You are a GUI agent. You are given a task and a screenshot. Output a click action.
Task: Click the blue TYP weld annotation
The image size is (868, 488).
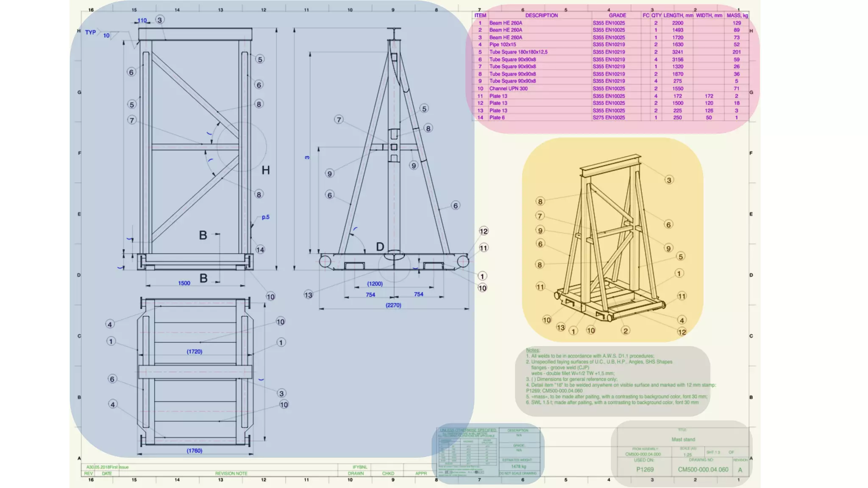(90, 32)
